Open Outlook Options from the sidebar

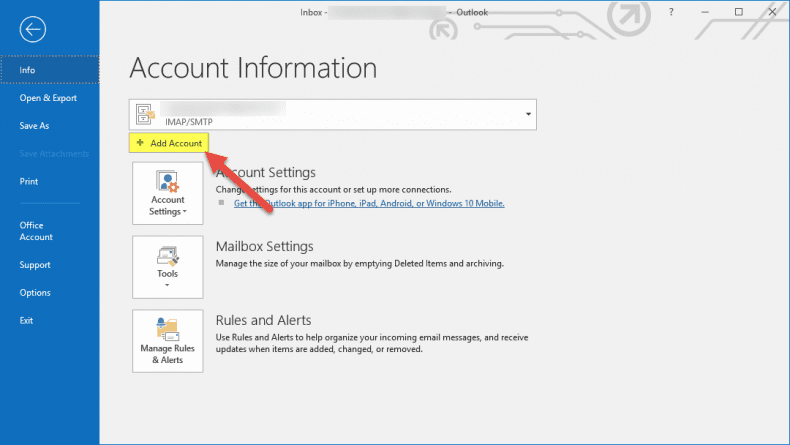click(35, 292)
